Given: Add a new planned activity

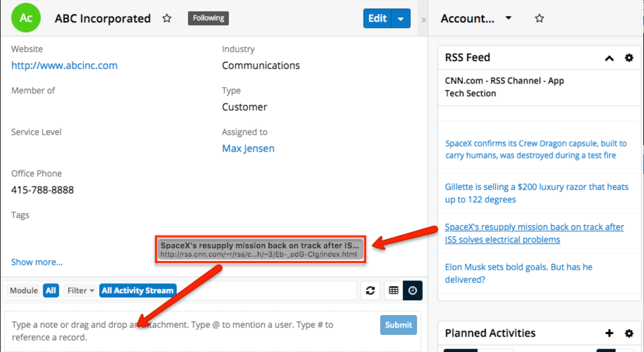Looking at the screenshot, I should click(x=609, y=333).
